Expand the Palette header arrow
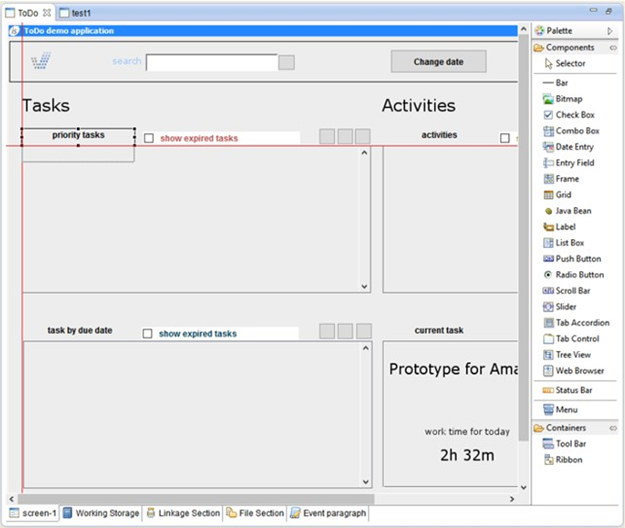625x528 pixels. 610,32
